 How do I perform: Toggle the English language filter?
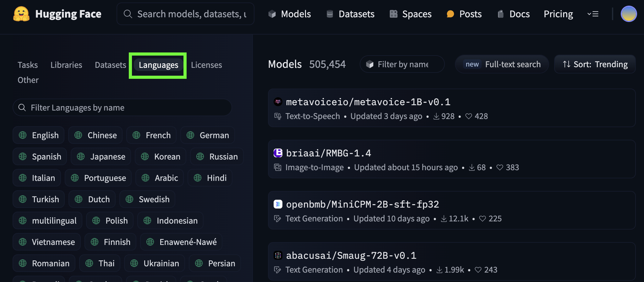39,135
